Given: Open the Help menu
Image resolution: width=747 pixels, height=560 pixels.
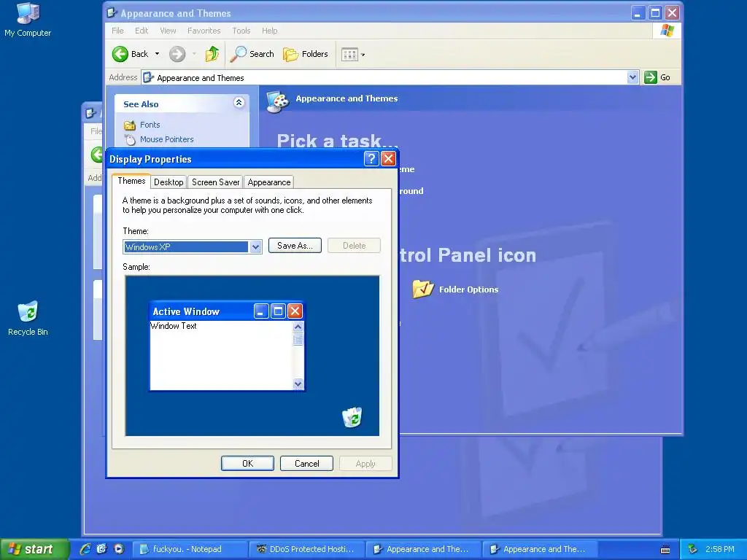Looking at the screenshot, I should click(269, 31).
